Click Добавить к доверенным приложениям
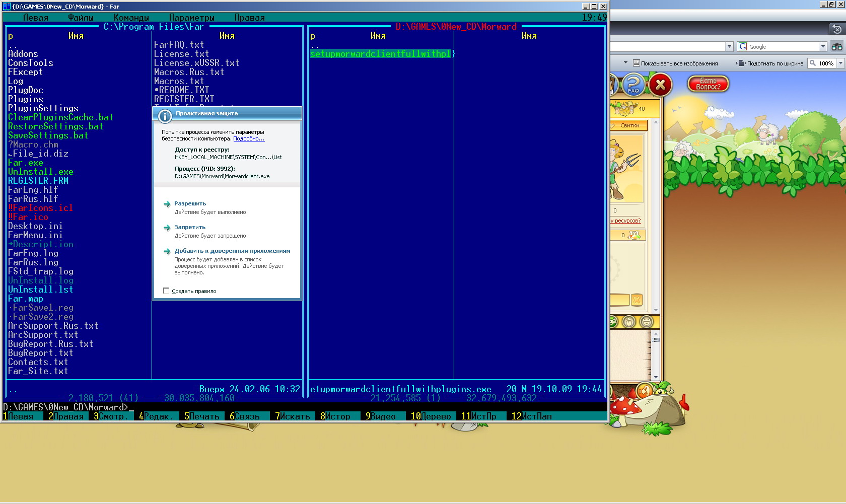Viewport: 846px width, 504px height. (232, 251)
